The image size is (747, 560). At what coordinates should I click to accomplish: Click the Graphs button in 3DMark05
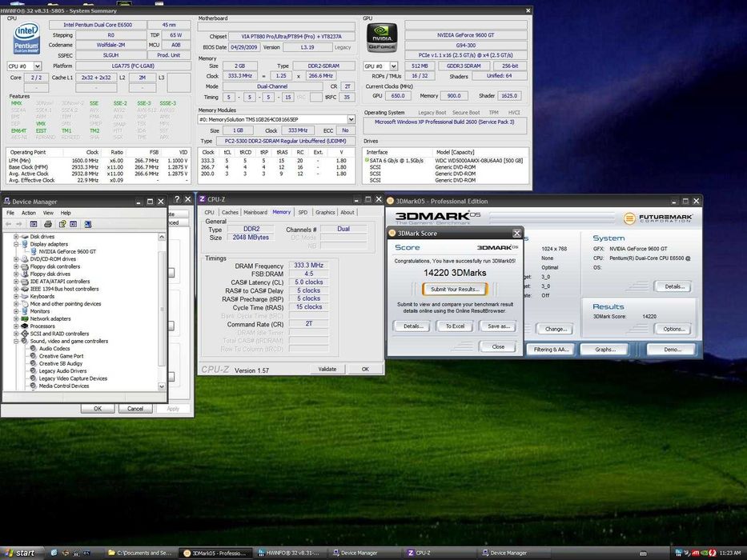(x=605, y=350)
